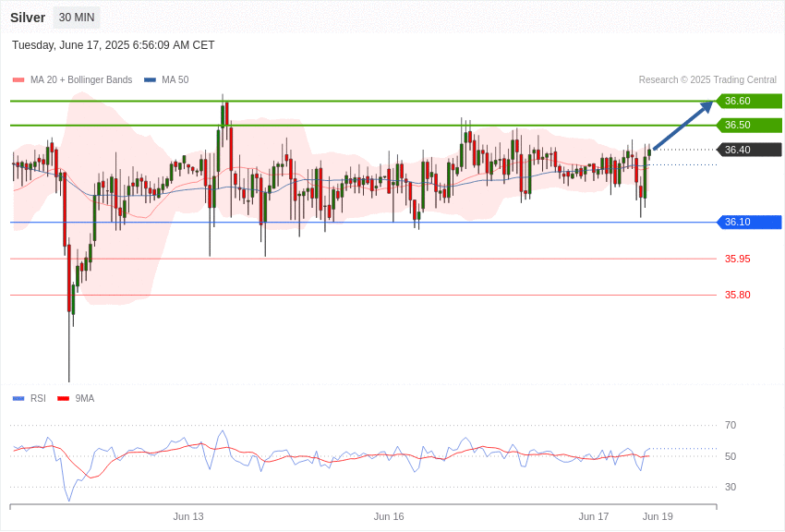Click the Jun 16 date axis label
Viewport: 785px width, 532px height.
[389, 516]
